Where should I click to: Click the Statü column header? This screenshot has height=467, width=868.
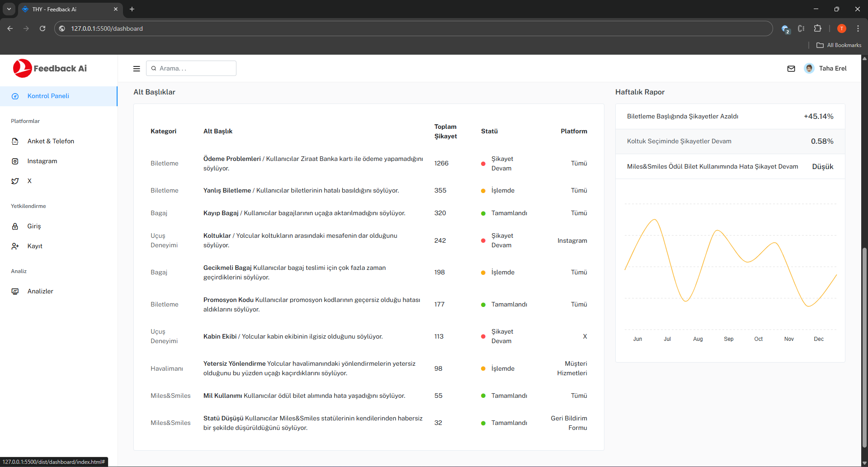tap(489, 132)
